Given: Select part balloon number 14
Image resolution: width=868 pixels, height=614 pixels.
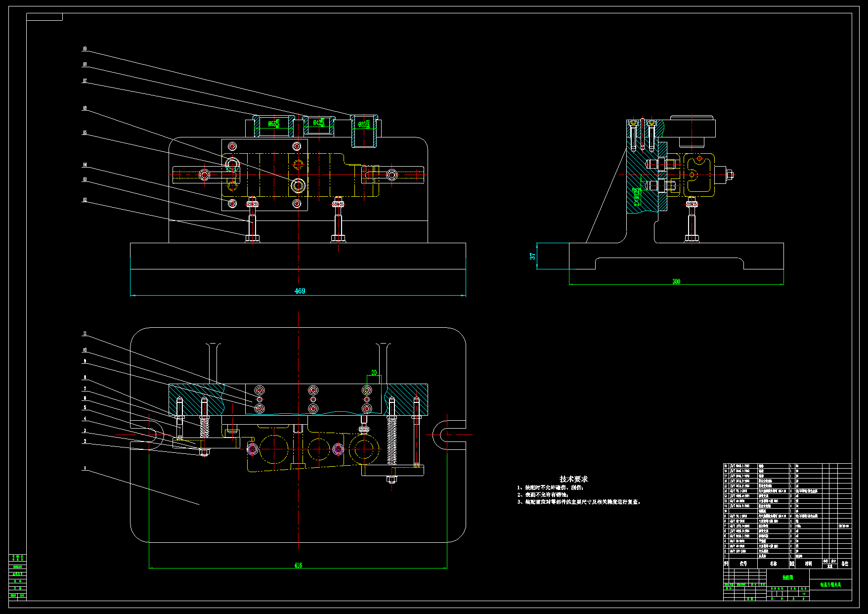Looking at the screenshot, I should point(85,165).
